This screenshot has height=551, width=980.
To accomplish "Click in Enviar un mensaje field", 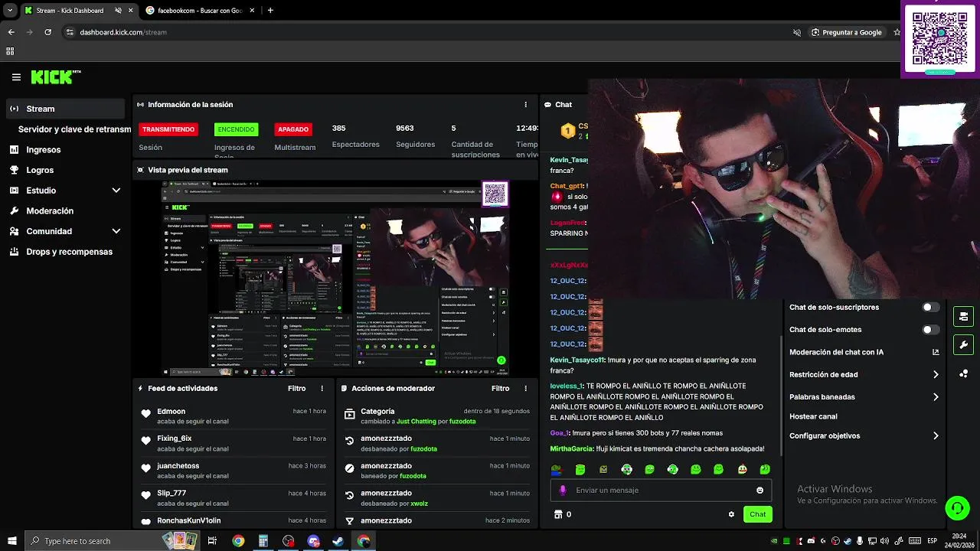I will click(660, 491).
